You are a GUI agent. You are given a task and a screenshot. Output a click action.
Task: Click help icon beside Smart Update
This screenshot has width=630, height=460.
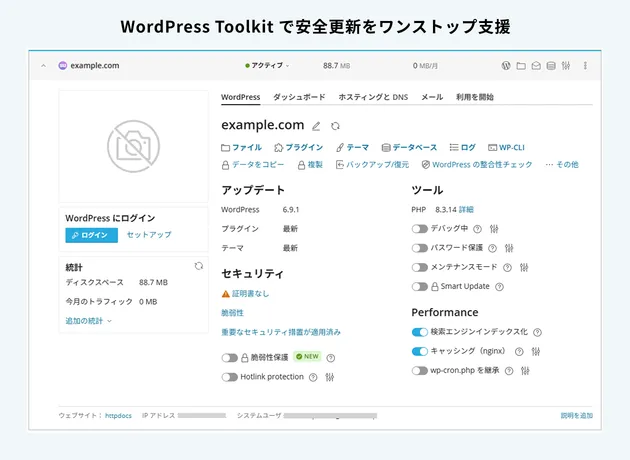[x=499, y=287]
